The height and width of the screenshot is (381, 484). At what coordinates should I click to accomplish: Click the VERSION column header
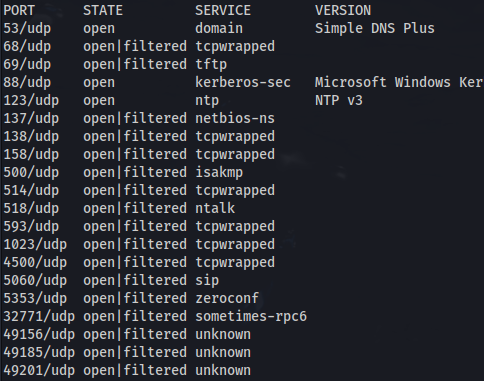coord(343,10)
